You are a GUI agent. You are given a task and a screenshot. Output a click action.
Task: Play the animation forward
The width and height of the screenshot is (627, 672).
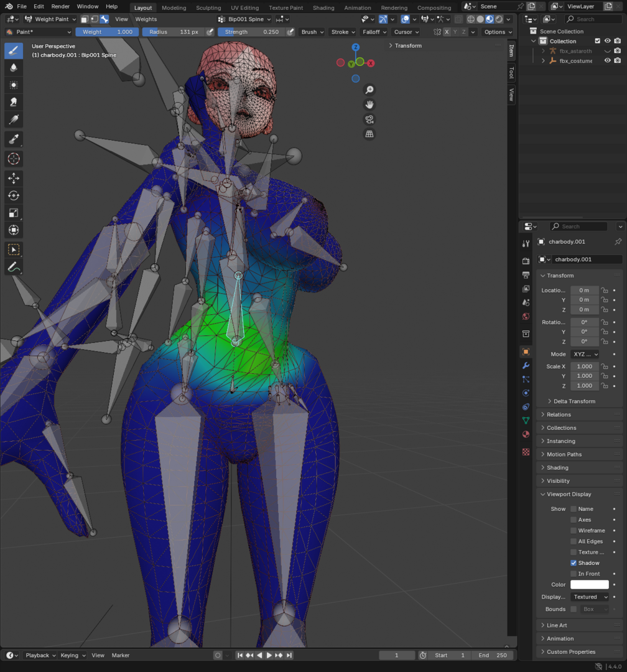(x=269, y=655)
